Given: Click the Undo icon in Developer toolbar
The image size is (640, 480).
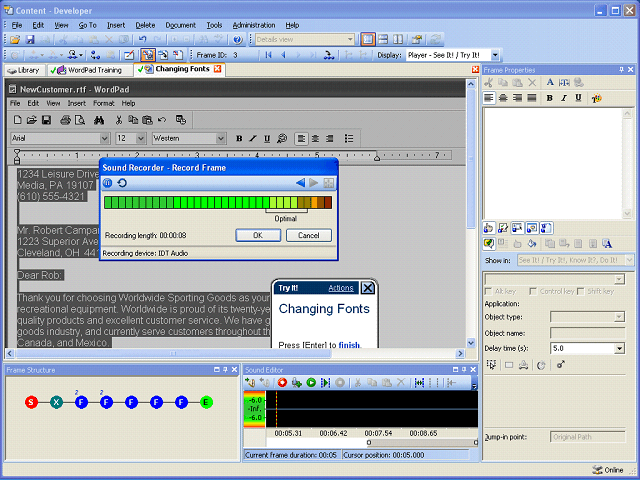Looking at the screenshot, I should click(x=142, y=40).
